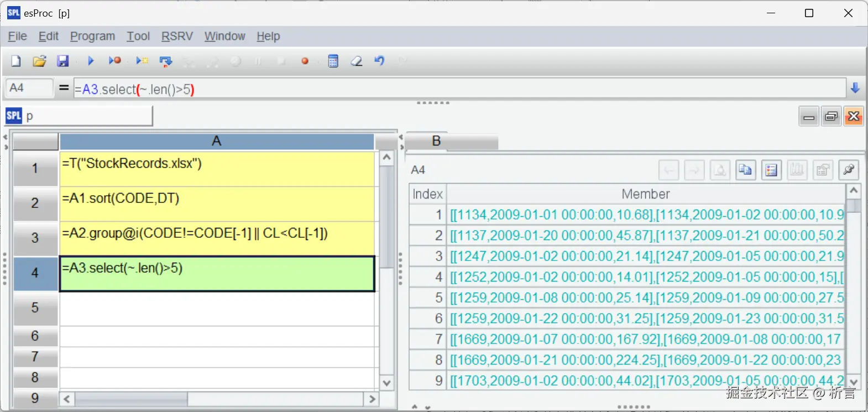Click the step-over blue arrow icon

click(x=166, y=61)
